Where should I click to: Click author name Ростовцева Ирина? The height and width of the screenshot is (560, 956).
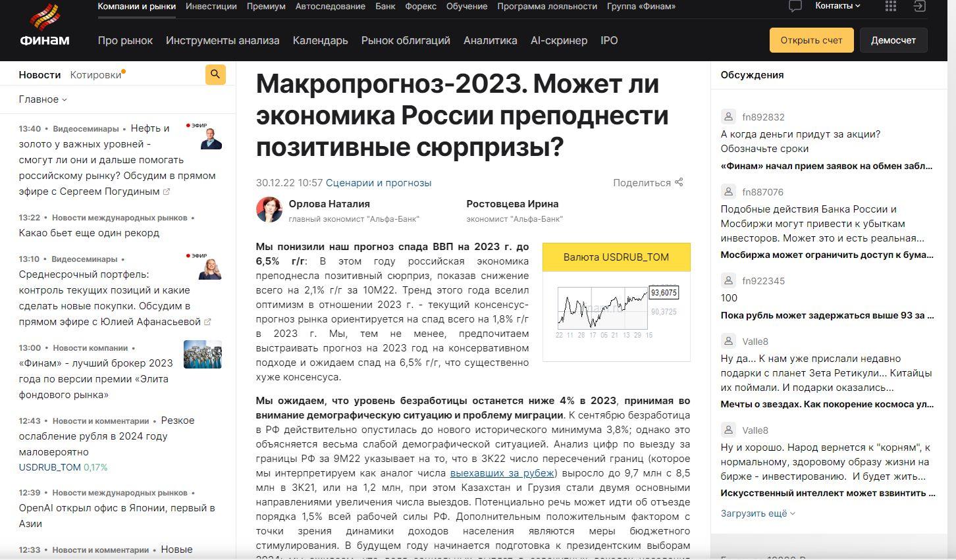point(512,204)
